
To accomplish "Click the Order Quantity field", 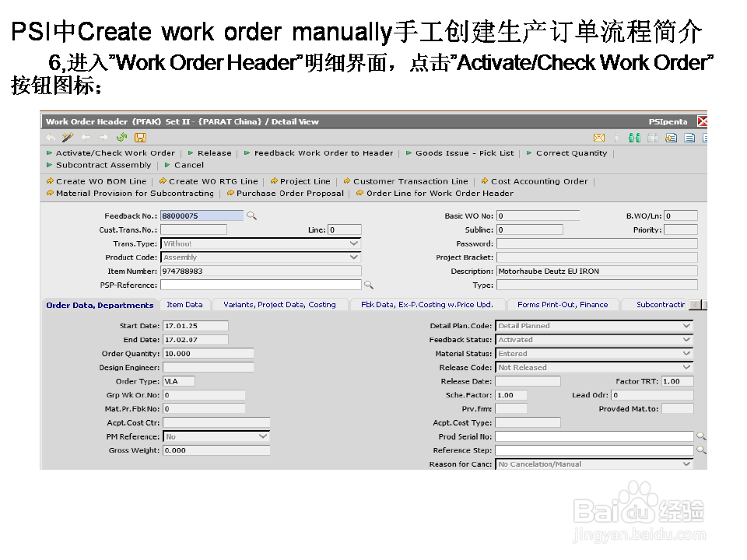I will tap(209, 353).
